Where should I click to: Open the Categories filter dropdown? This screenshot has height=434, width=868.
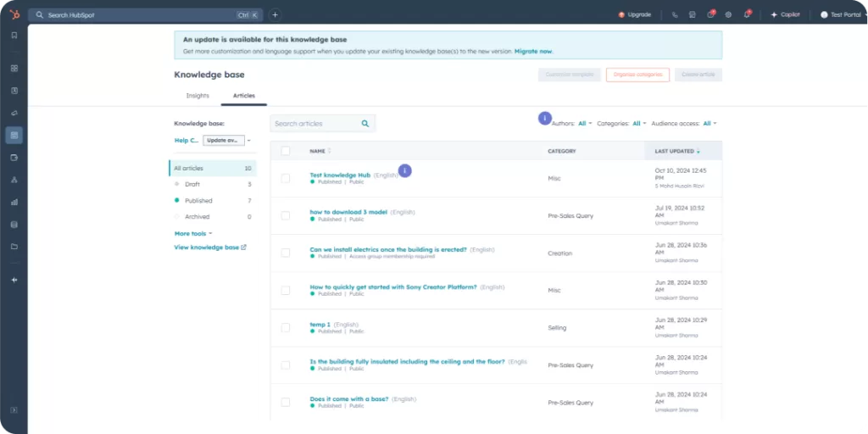[x=639, y=124]
